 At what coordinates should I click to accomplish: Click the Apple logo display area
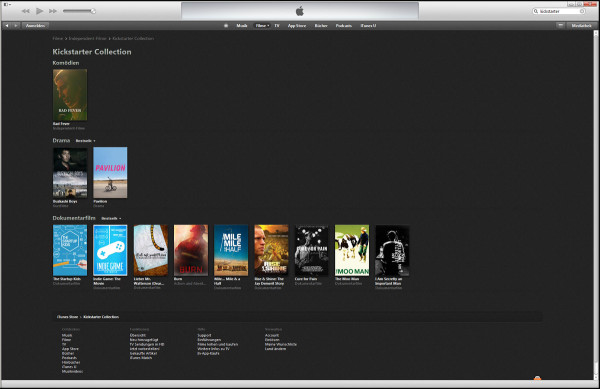tap(300, 11)
